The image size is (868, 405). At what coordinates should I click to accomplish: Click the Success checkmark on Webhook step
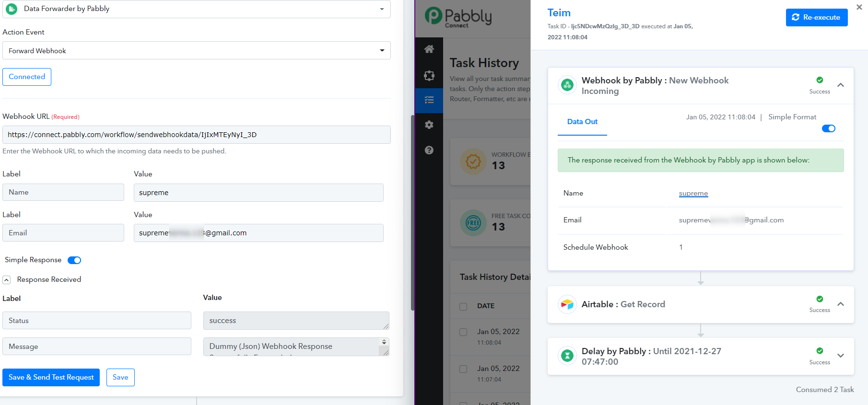pyautogui.click(x=820, y=80)
